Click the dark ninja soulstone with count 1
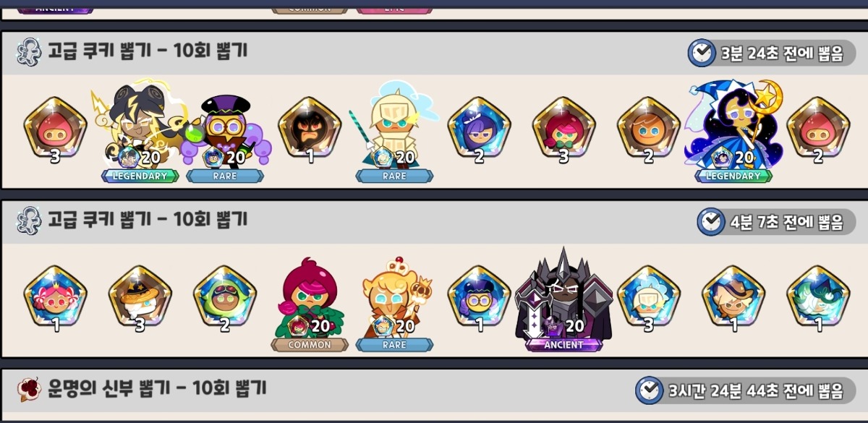The width and height of the screenshot is (868, 423). pos(310,130)
